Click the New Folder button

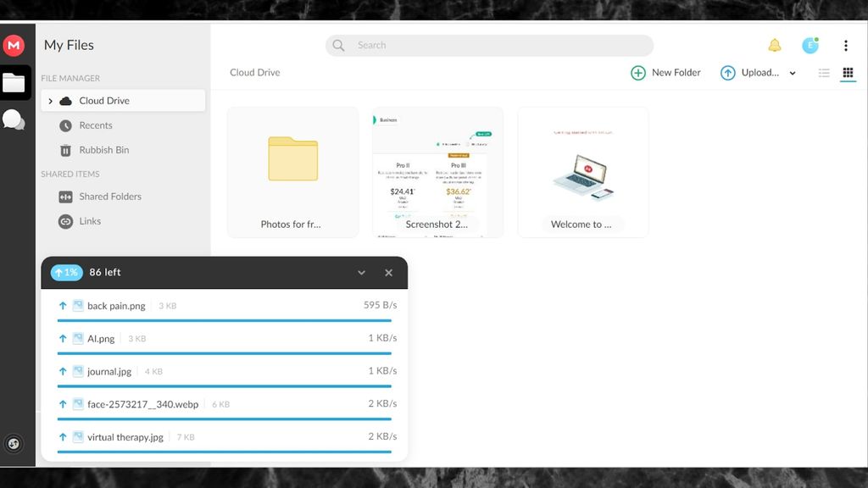[x=665, y=73]
